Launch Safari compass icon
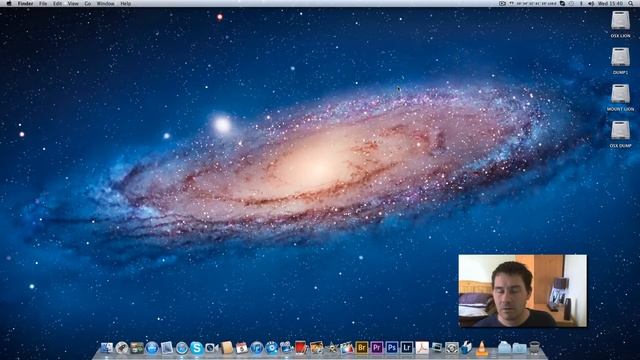 (182, 348)
